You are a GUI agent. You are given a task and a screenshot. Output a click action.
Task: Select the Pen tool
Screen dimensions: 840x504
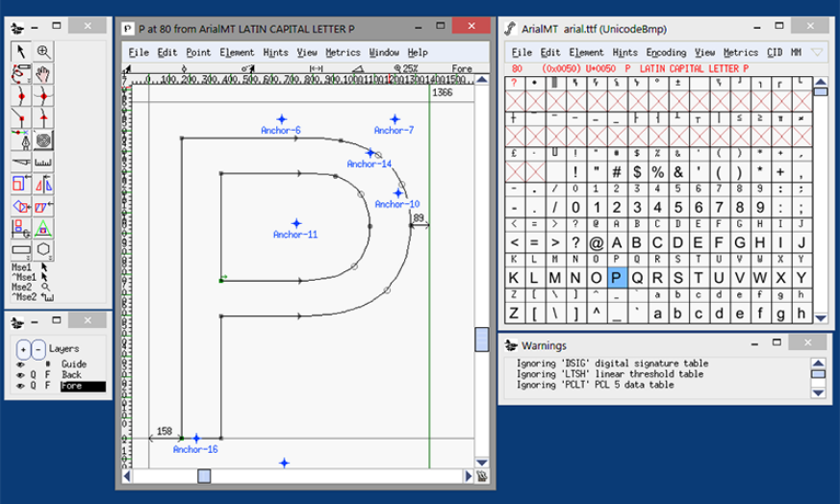coord(21,140)
